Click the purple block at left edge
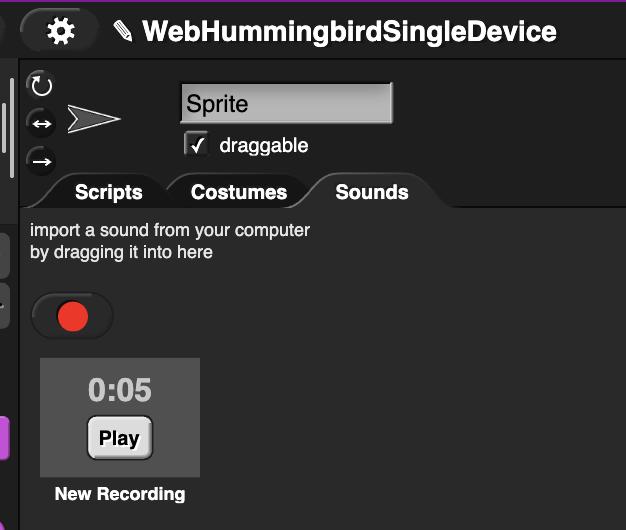Image resolution: width=626 pixels, height=530 pixels. pos(4,438)
